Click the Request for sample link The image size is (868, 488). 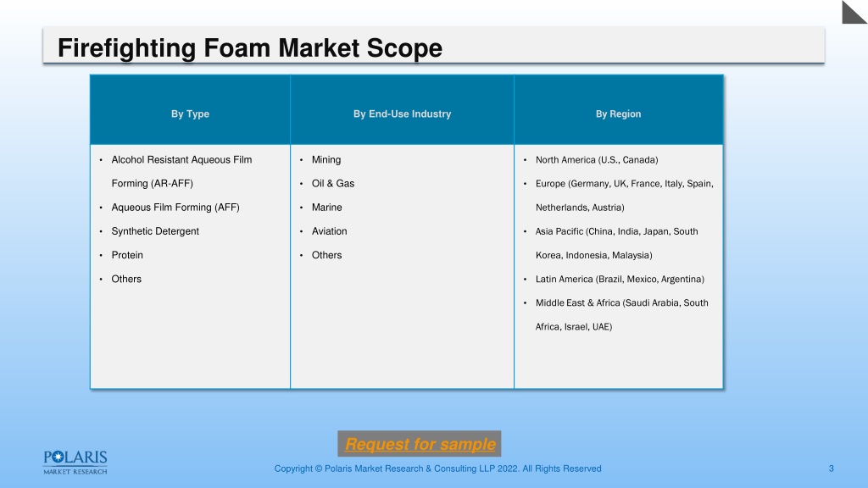coord(420,444)
